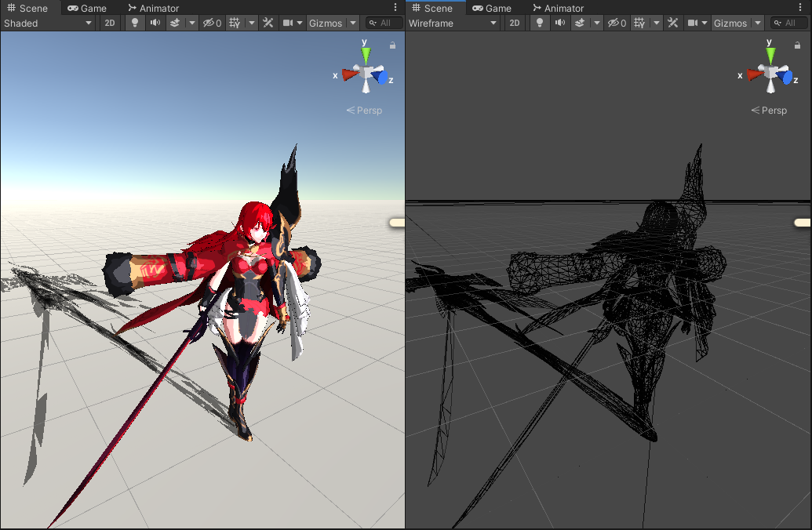Switch to Scene tab in right panel

click(x=433, y=8)
